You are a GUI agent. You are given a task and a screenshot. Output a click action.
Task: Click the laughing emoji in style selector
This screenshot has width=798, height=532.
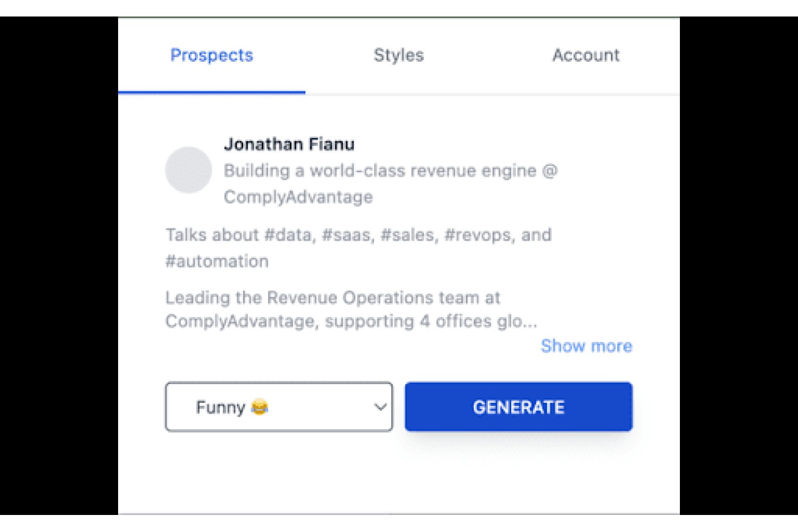click(x=260, y=407)
